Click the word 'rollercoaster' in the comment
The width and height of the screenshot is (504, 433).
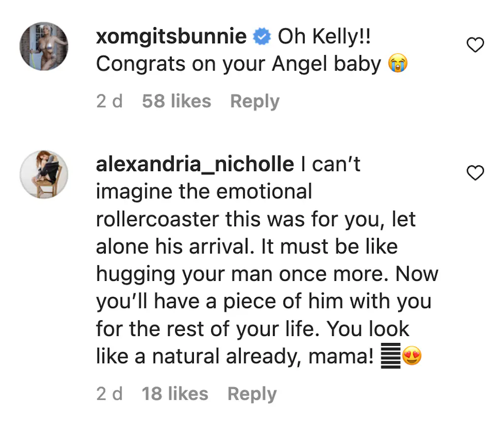tap(157, 219)
